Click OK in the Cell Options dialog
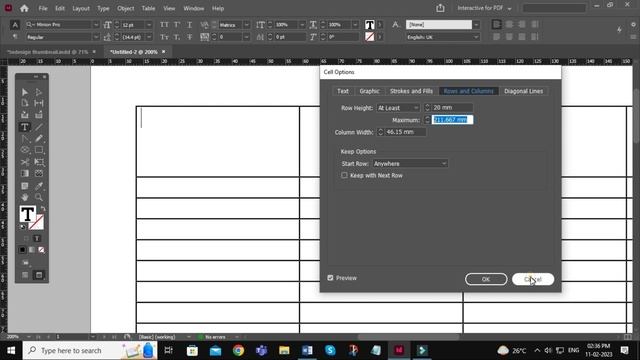640x360 pixels. 486,279
